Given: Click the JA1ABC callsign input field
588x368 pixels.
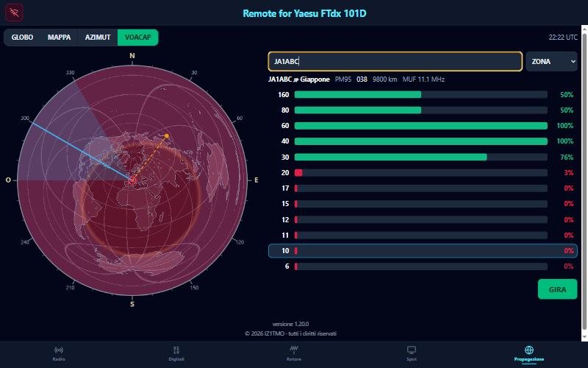Looking at the screenshot, I should pyautogui.click(x=395, y=62).
